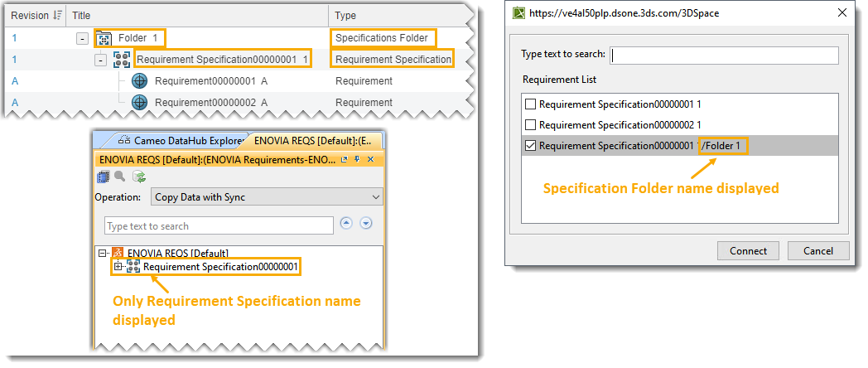The height and width of the screenshot is (368, 868).
Task: Click the Cancel button in the 3DSpace dialog
Action: (818, 250)
